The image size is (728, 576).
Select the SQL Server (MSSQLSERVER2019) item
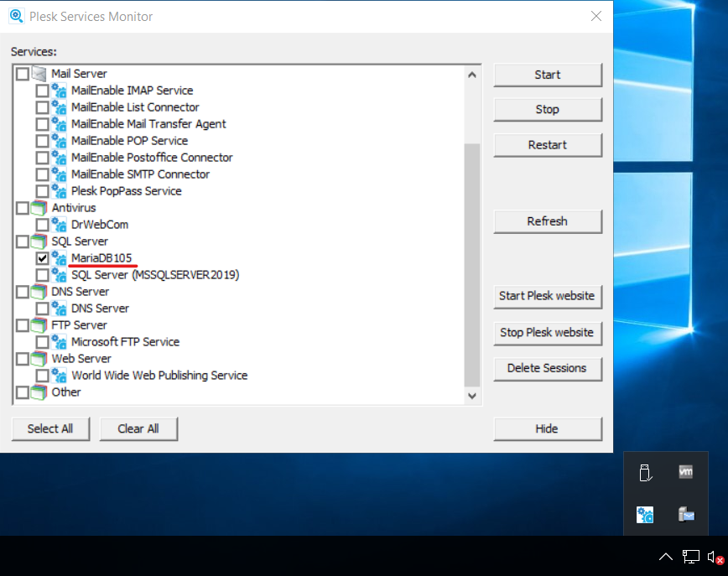pyautogui.click(x=155, y=275)
